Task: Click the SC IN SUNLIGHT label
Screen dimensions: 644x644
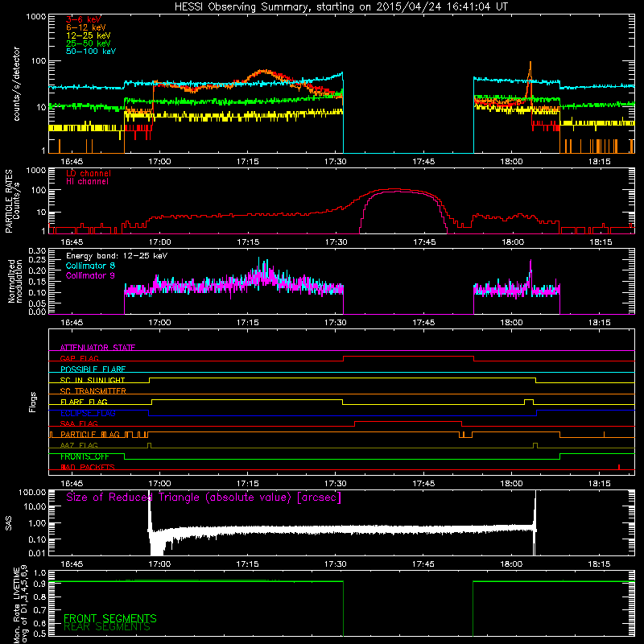Action: click(93, 380)
